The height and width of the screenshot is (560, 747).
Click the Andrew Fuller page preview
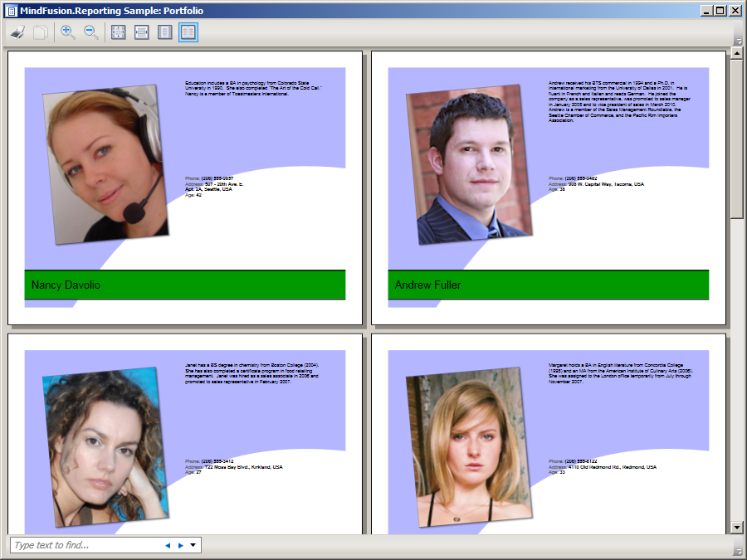[x=548, y=187]
